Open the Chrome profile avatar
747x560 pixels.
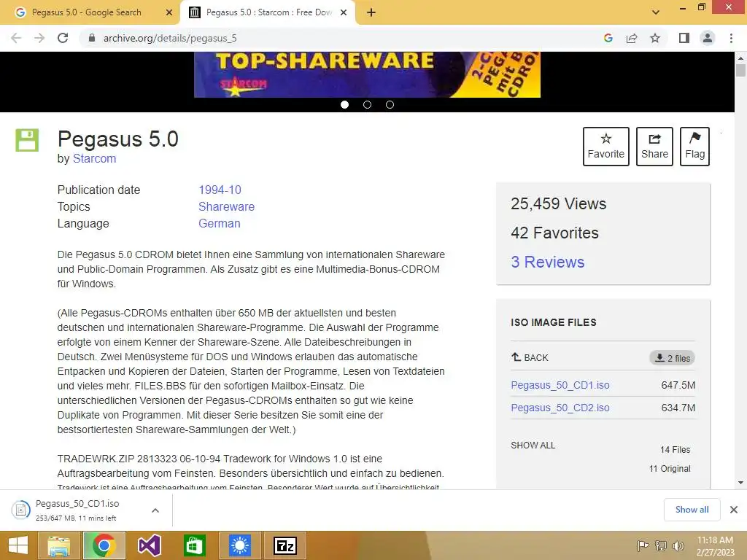click(708, 38)
